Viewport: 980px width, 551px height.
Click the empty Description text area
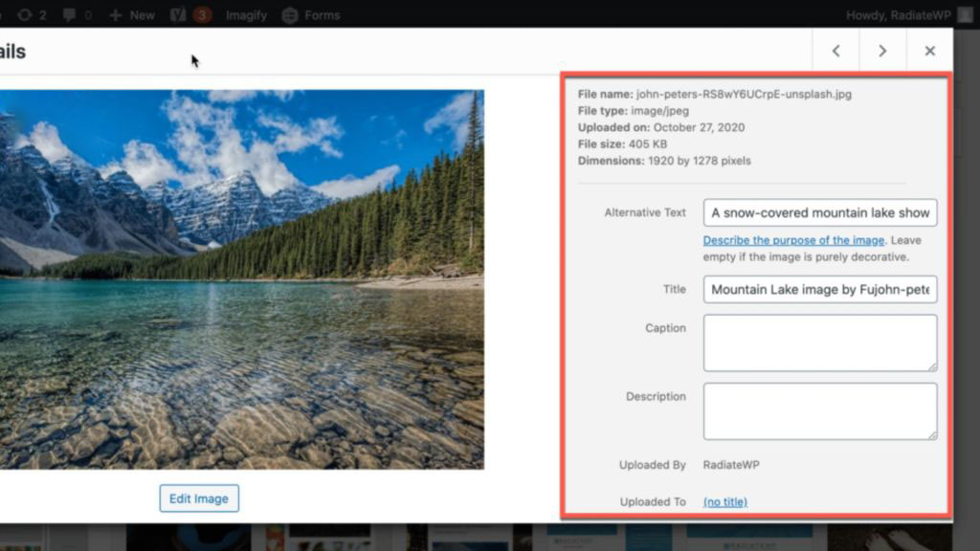click(x=819, y=410)
